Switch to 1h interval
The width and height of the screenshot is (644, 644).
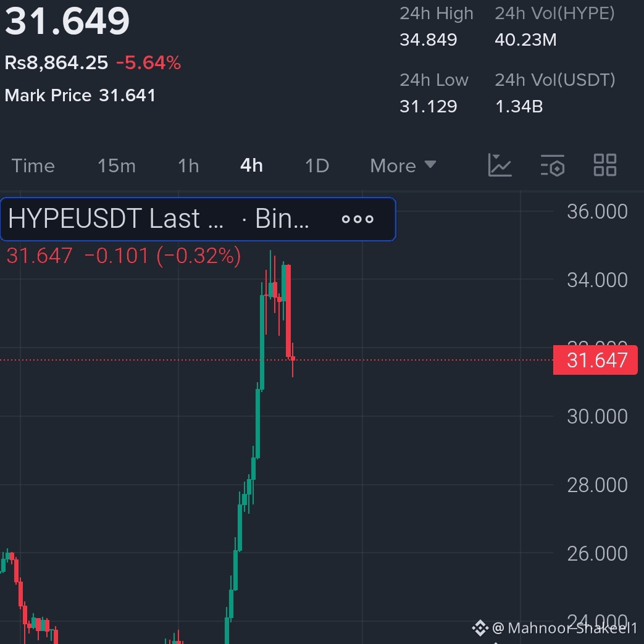point(188,166)
